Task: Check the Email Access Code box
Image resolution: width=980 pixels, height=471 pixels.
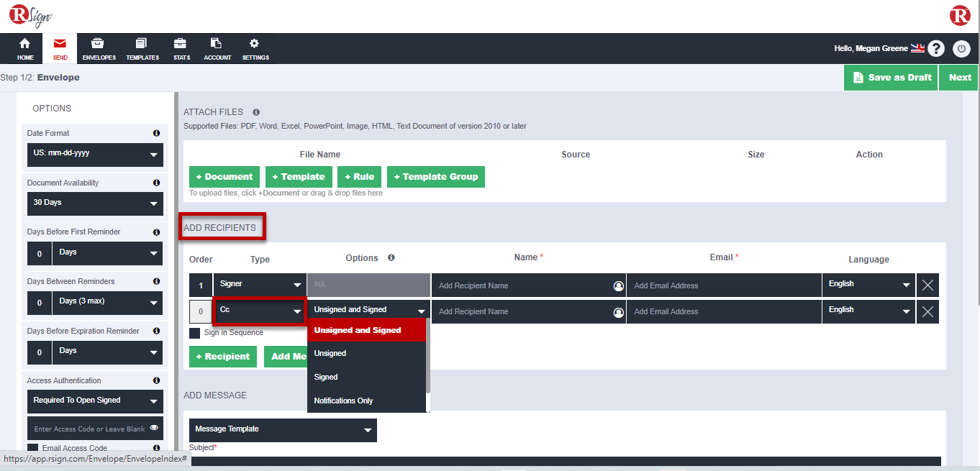Action: [33, 448]
